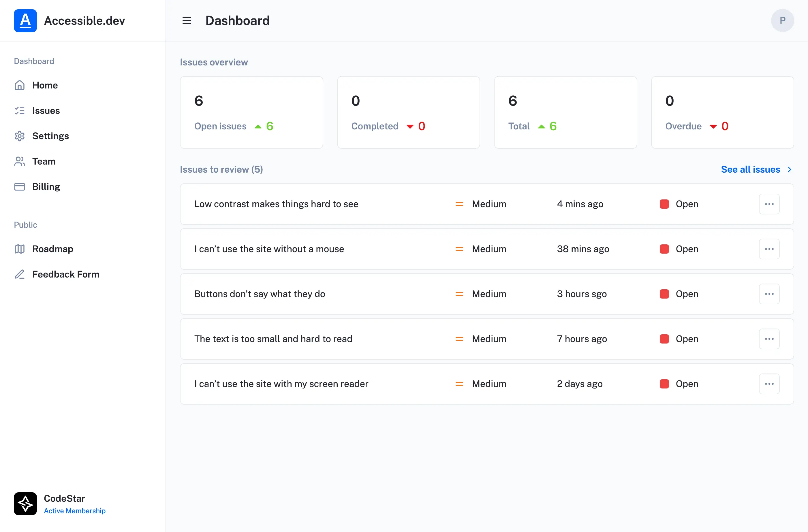Image resolution: width=808 pixels, height=532 pixels.
Task: Open Issues page from sidebar
Action: pos(46,111)
